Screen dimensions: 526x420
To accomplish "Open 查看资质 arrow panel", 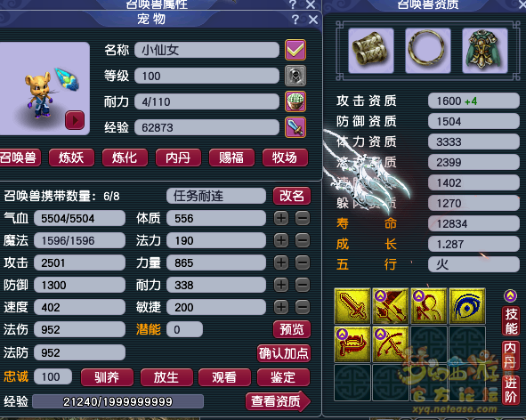I will tap(278, 401).
